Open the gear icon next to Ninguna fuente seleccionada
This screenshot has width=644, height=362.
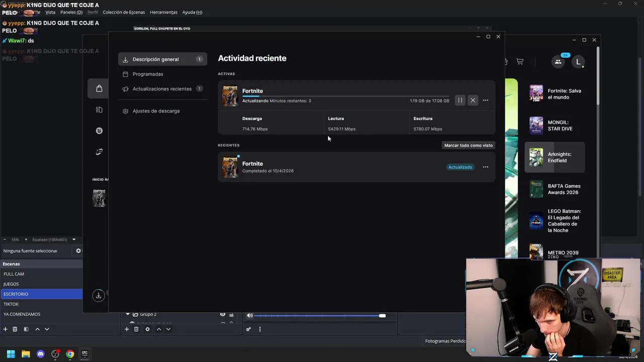(x=78, y=250)
